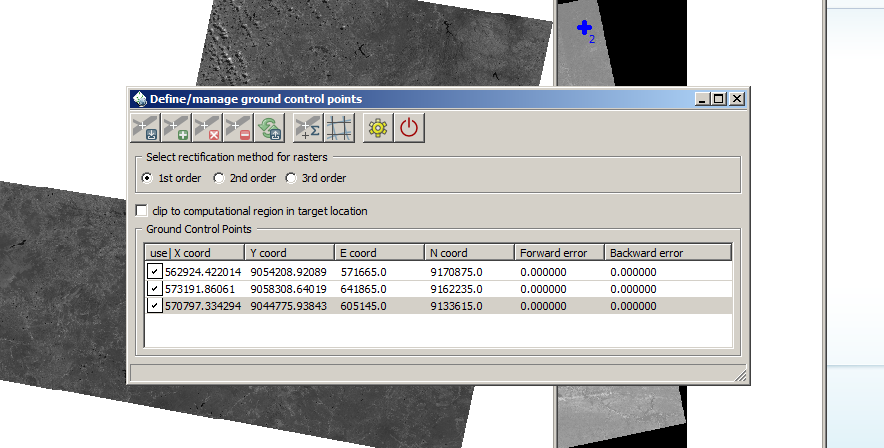Click E coord value 641865.0

pos(364,289)
